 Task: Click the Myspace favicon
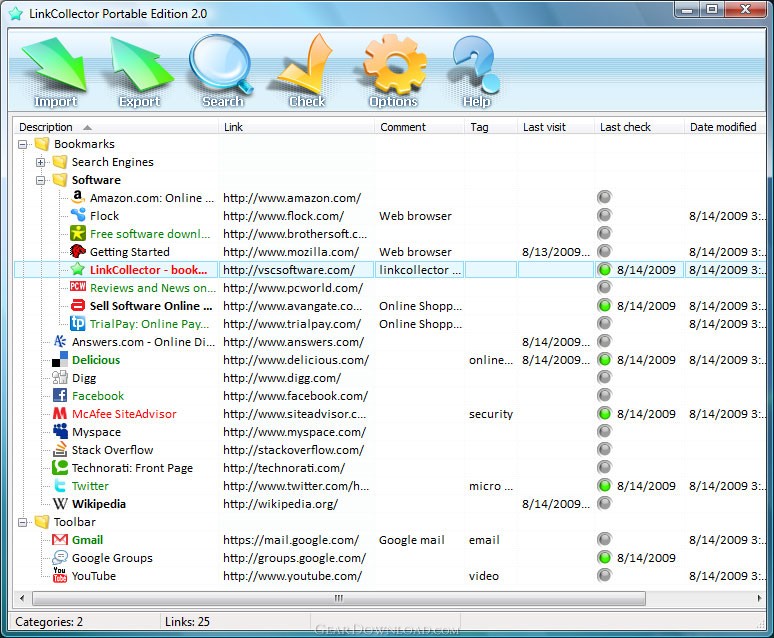point(60,431)
